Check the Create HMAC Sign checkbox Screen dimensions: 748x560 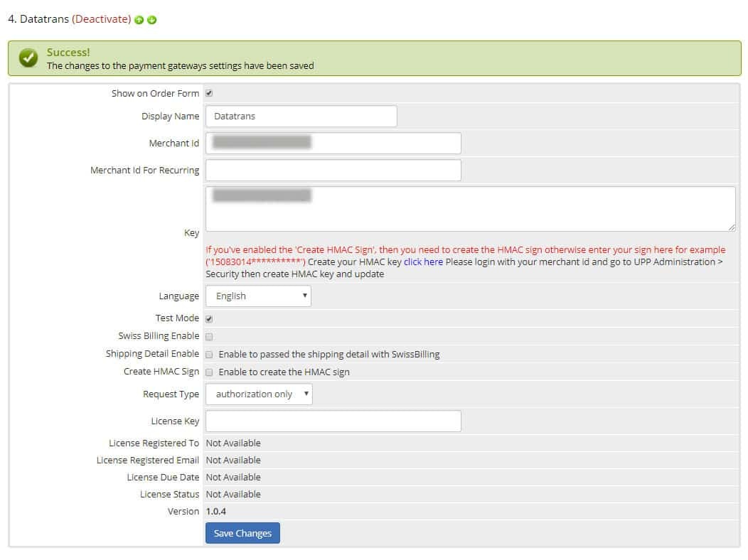209,372
